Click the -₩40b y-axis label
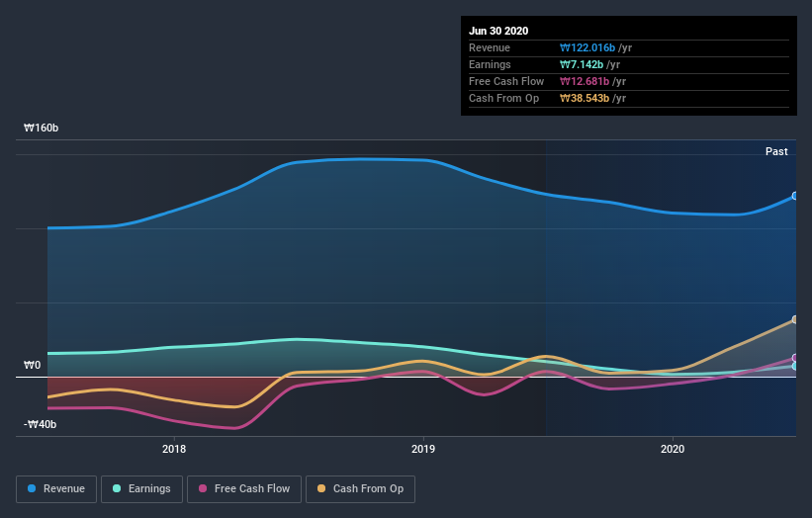The width and height of the screenshot is (812, 518). pos(40,424)
